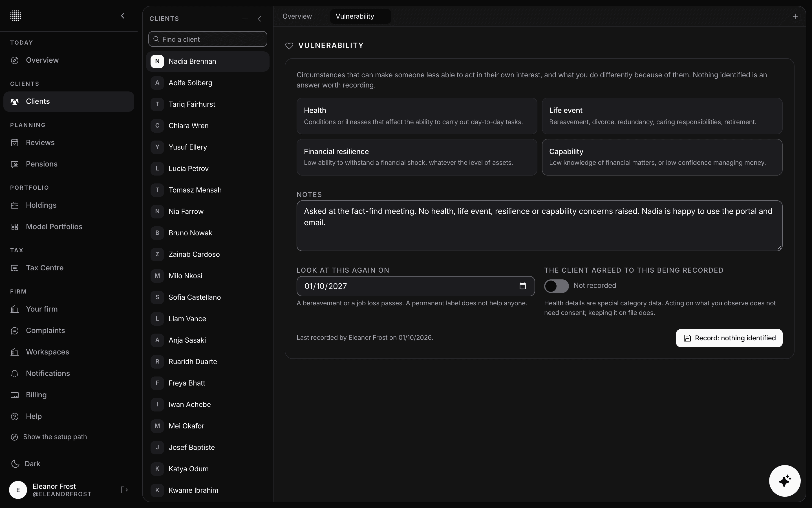The width and height of the screenshot is (812, 508).
Task: Open Reviews calendar icon
Action: pyautogui.click(x=14, y=143)
